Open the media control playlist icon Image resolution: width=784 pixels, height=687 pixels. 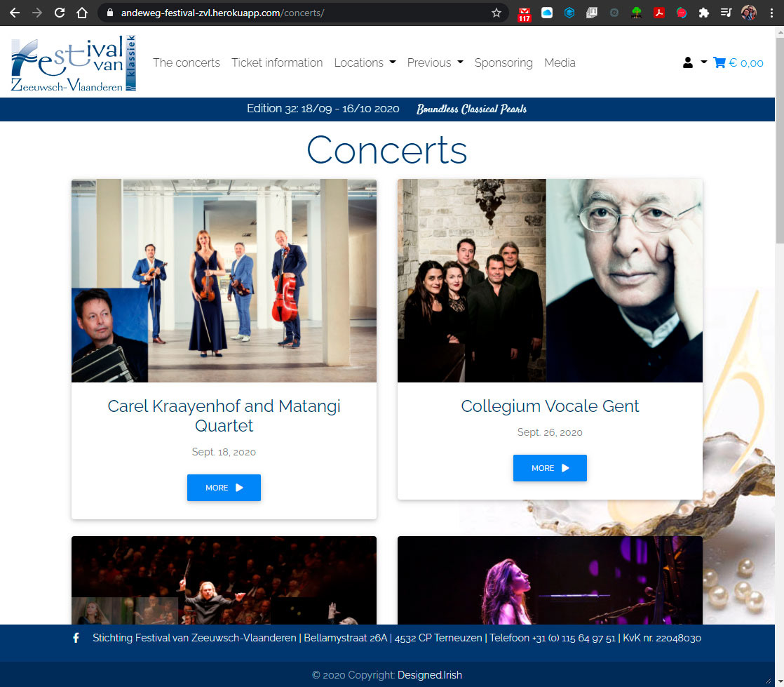click(726, 13)
